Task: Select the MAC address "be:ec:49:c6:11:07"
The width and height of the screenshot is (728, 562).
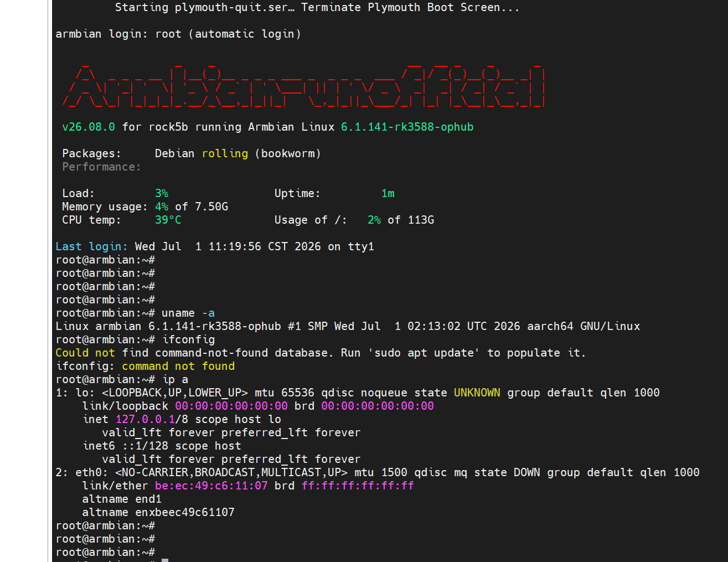Action: [211, 486]
